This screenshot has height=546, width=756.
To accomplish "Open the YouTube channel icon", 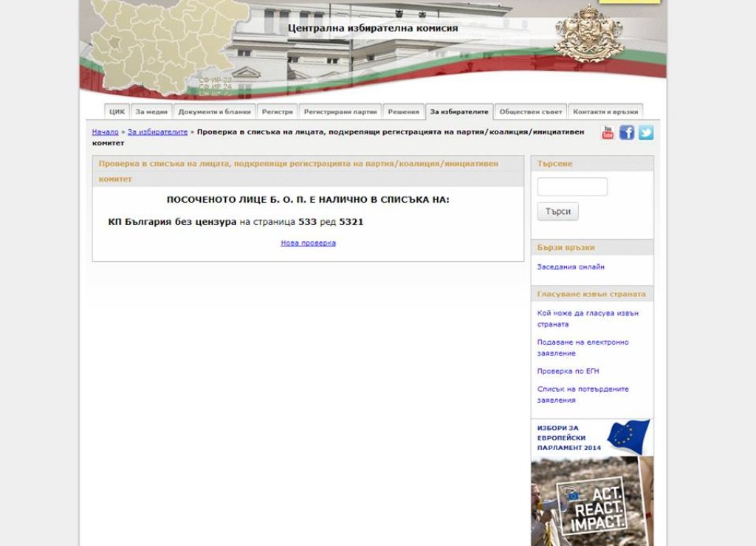I will point(608,133).
